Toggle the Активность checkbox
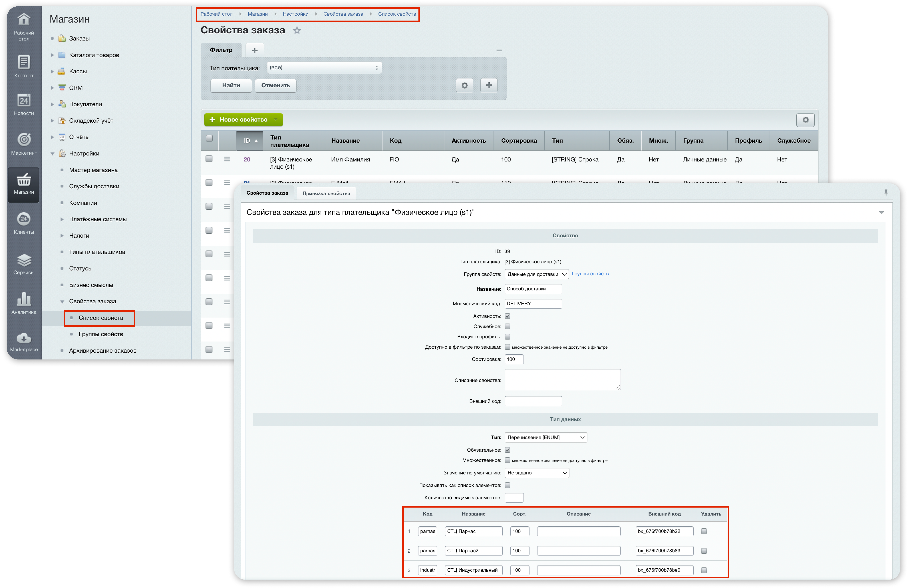This screenshot has height=588, width=908. click(507, 316)
